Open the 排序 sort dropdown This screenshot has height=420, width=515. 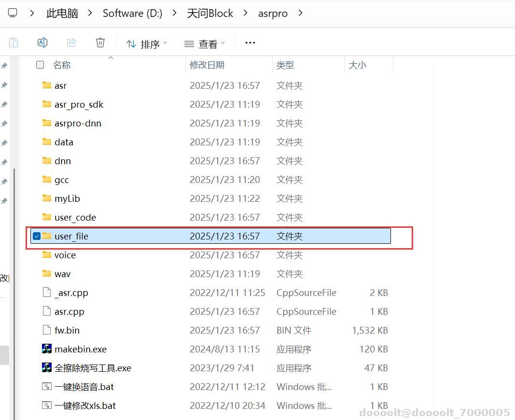click(x=146, y=43)
